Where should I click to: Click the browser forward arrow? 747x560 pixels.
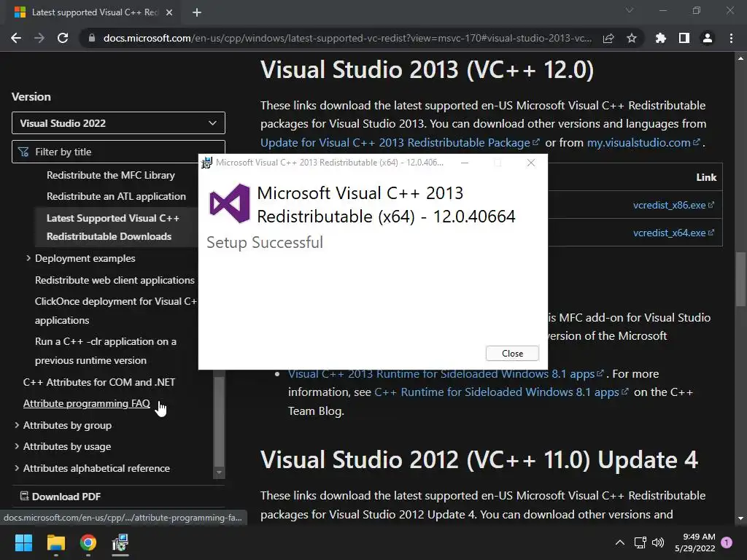coord(39,38)
